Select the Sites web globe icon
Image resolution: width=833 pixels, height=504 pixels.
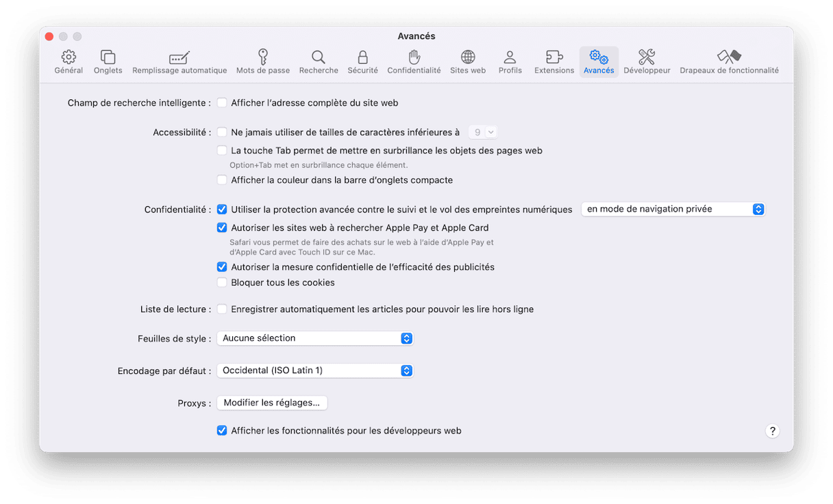point(468,58)
